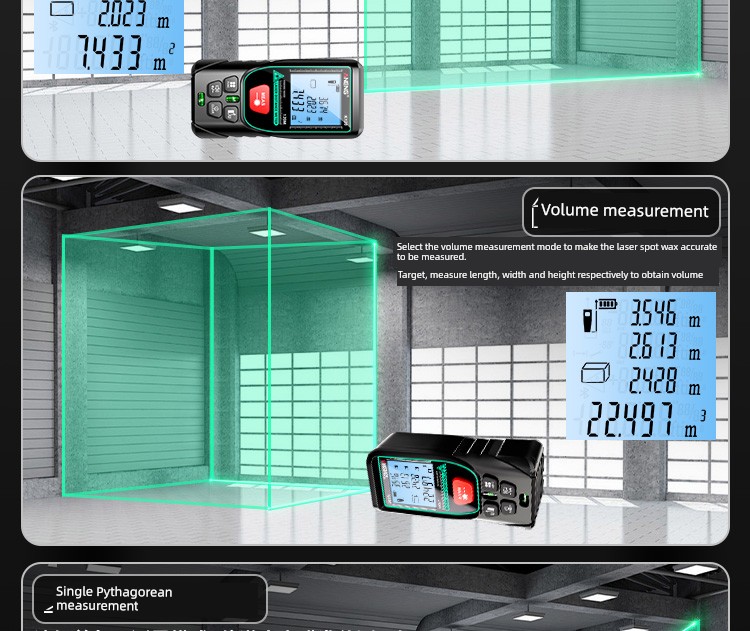Click the cuboid icon beside Volume measurement
This screenshot has height=631, width=750.
[535, 213]
